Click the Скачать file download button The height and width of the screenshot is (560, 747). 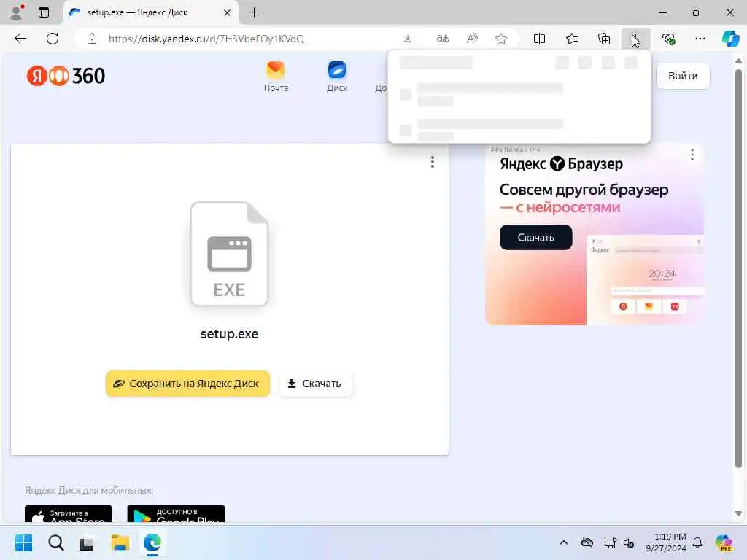[315, 384]
